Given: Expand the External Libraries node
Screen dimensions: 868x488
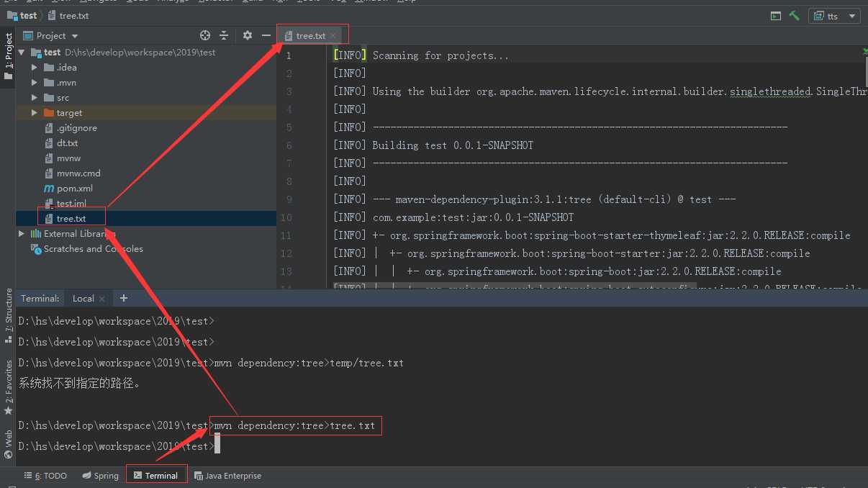Looking at the screenshot, I should 22,233.
